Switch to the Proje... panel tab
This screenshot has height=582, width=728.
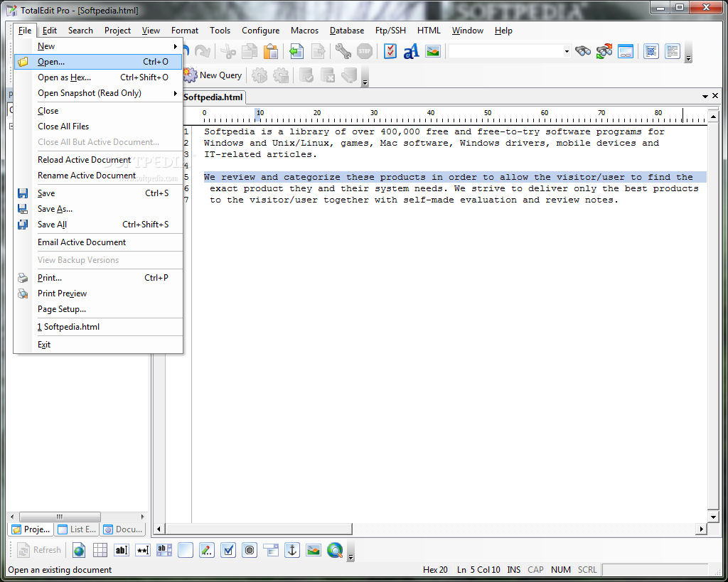coord(31,529)
